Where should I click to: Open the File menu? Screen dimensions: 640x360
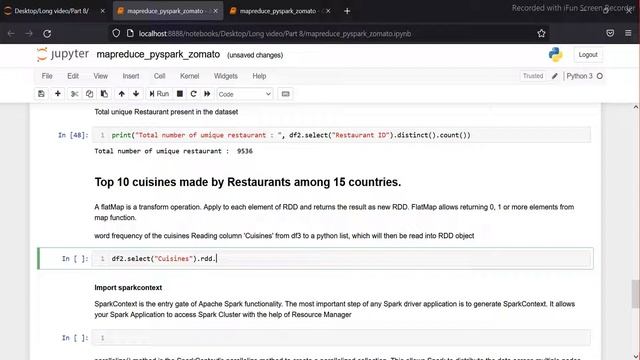point(47,76)
